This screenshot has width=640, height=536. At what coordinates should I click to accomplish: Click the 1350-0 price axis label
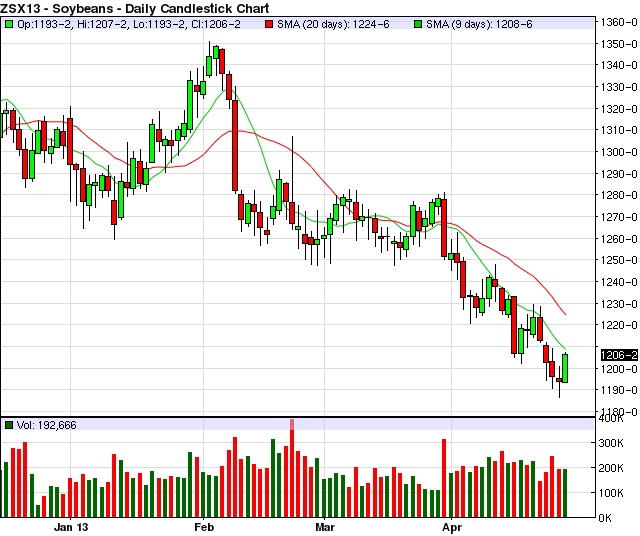[619, 44]
